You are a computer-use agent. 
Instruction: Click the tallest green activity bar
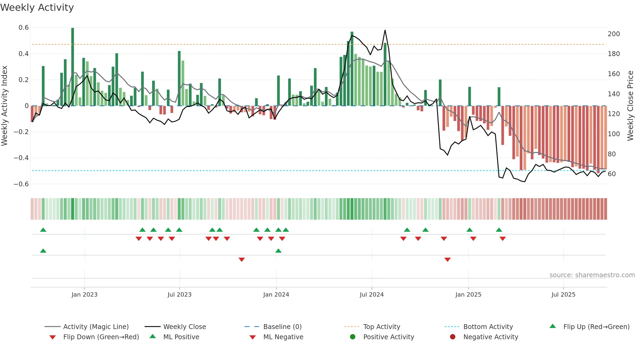click(x=73, y=67)
